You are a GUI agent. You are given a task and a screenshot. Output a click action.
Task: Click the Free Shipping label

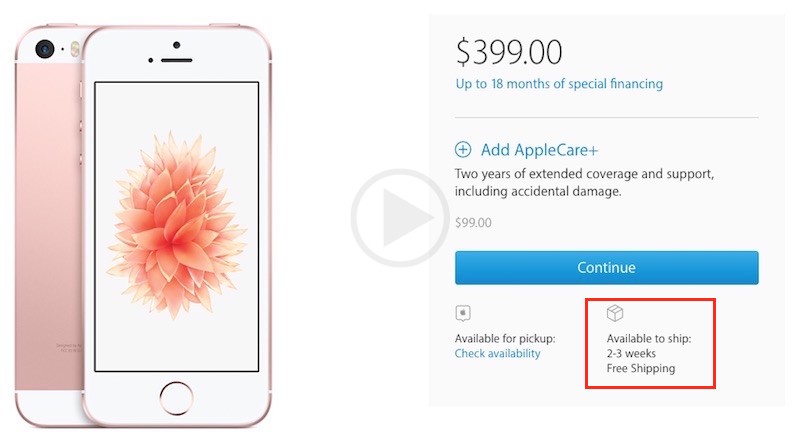pyautogui.click(x=641, y=368)
